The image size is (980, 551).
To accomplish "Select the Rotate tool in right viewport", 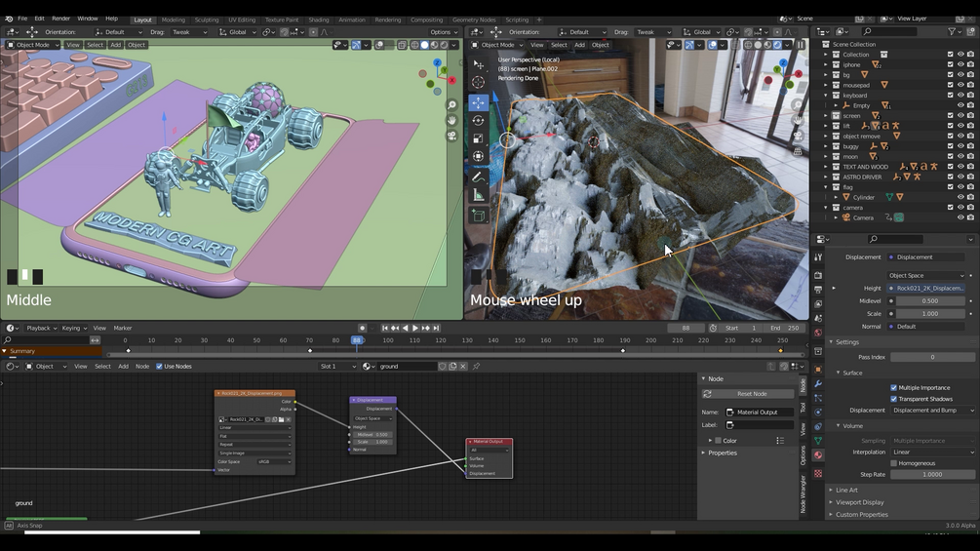I will [478, 121].
